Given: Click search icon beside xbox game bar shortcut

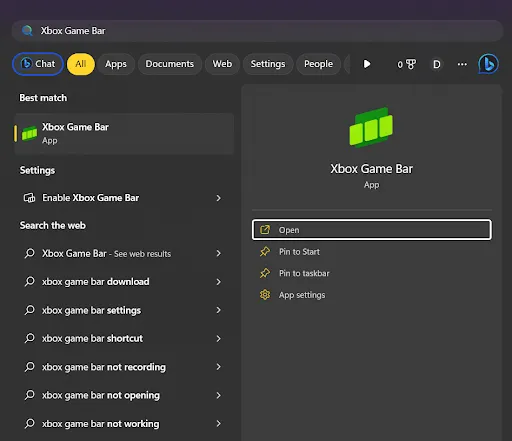Looking at the screenshot, I should pos(29,339).
